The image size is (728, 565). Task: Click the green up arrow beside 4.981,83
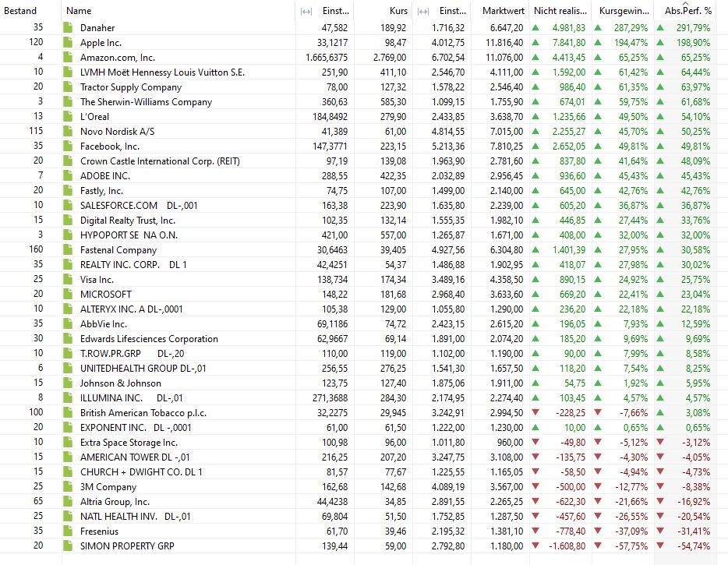pos(535,27)
